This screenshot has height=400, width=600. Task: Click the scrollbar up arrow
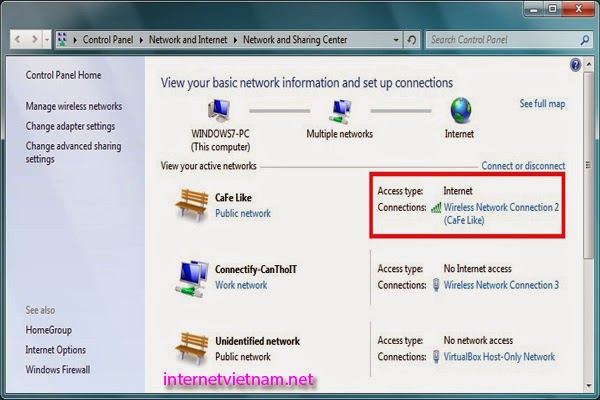pyautogui.click(x=589, y=64)
